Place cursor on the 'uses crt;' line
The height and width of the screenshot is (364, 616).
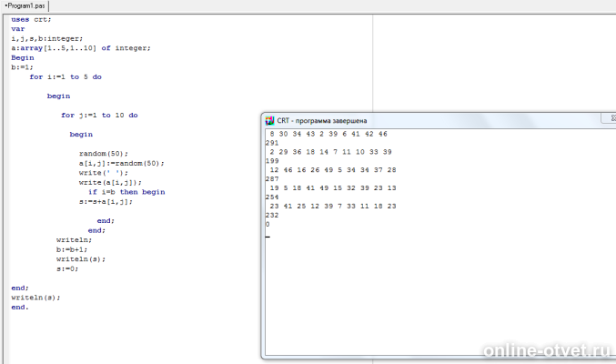tap(31, 20)
